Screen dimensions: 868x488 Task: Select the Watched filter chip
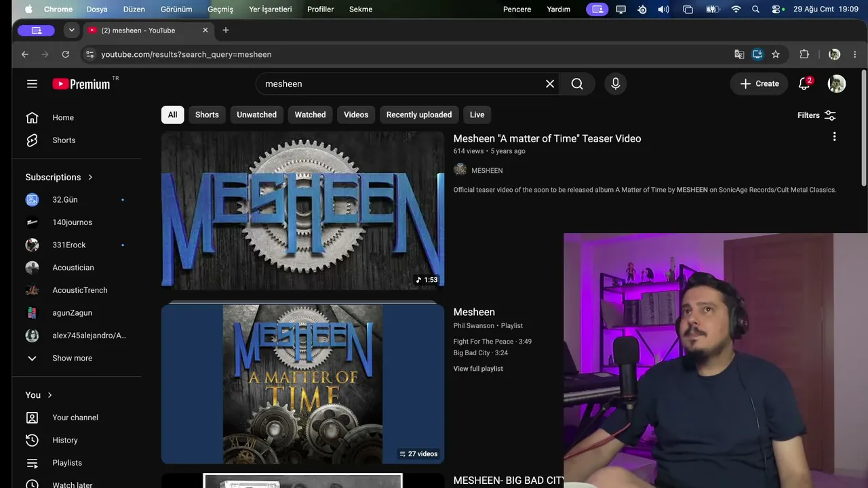coord(310,115)
